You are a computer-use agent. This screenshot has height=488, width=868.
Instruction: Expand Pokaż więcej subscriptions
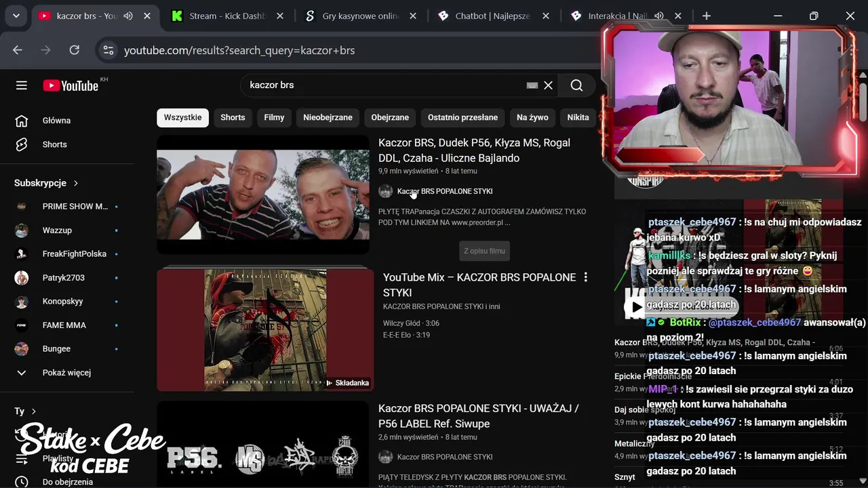[68, 373]
